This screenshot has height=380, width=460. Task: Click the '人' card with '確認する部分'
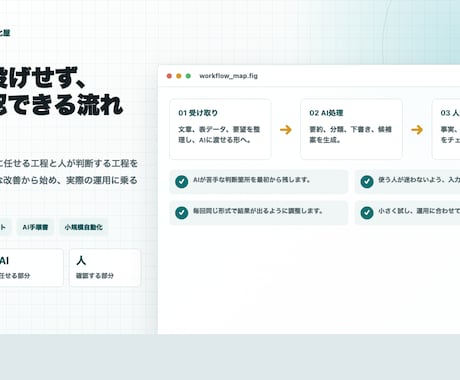[105, 268]
